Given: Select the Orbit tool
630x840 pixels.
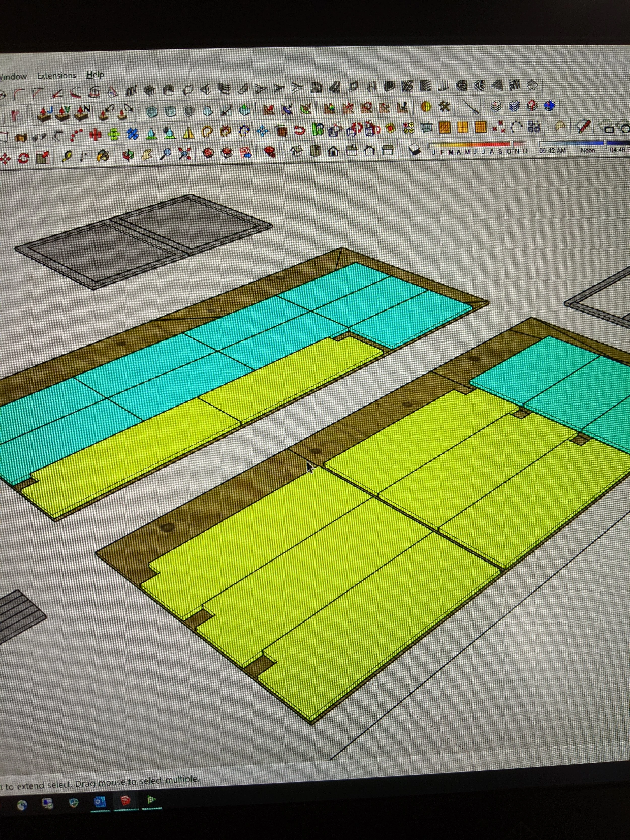Looking at the screenshot, I should [128, 155].
